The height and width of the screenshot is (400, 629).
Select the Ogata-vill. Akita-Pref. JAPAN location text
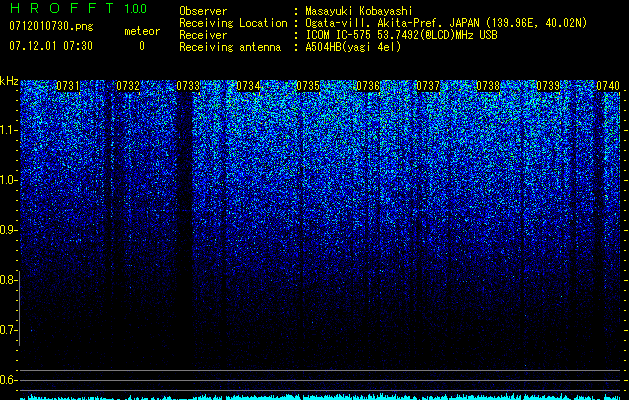[x=446, y=24]
